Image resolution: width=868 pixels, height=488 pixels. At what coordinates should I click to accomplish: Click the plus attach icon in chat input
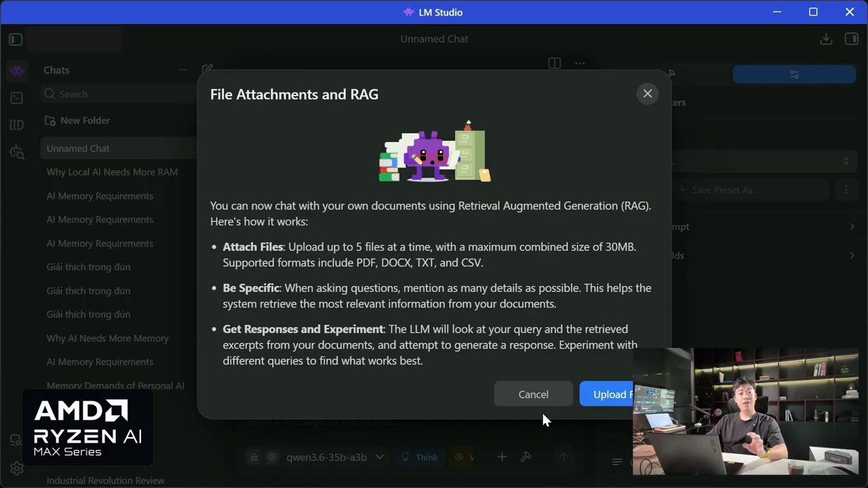502,457
